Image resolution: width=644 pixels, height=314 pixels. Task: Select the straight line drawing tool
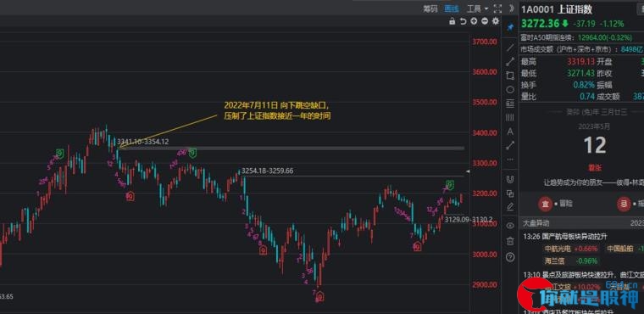point(510,48)
